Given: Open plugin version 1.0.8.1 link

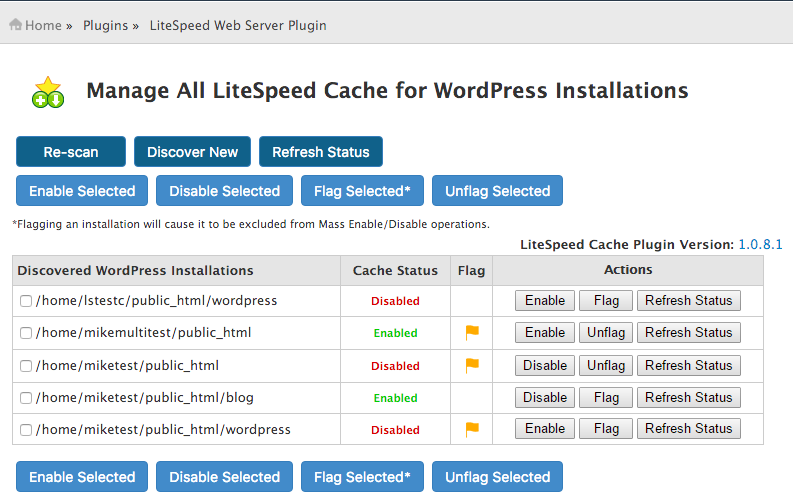Looking at the screenshot, I should tap(760, 245).
